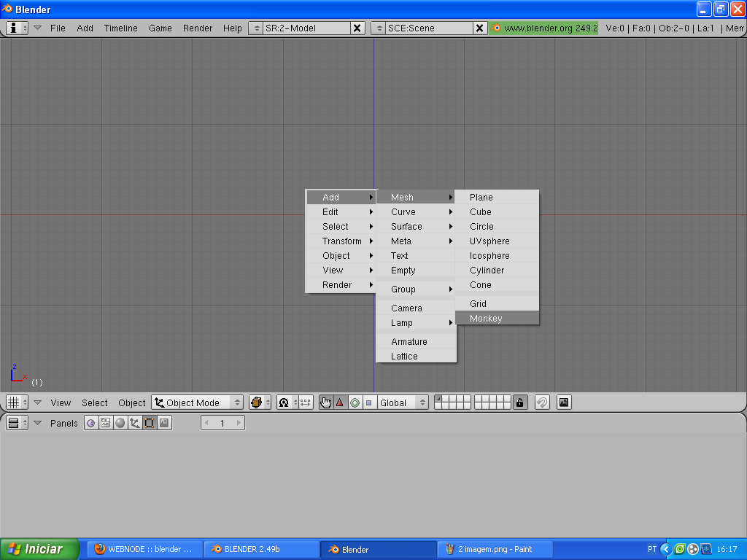The width and height of the screenshot is (747, 560).
Task: Switch to WEBNODE Firefox window in taskbar
Action: point(144,550)
